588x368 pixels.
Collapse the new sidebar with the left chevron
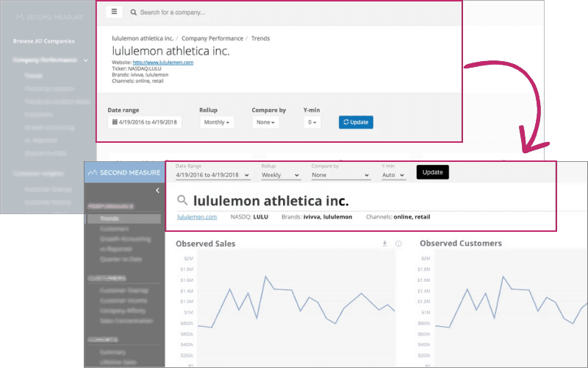point(157,191)
